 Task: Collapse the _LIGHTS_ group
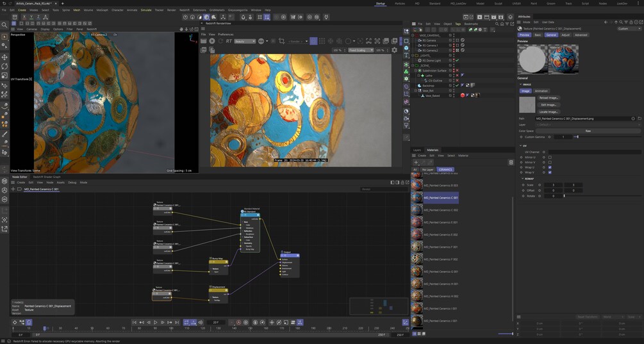tap(413, 56)
